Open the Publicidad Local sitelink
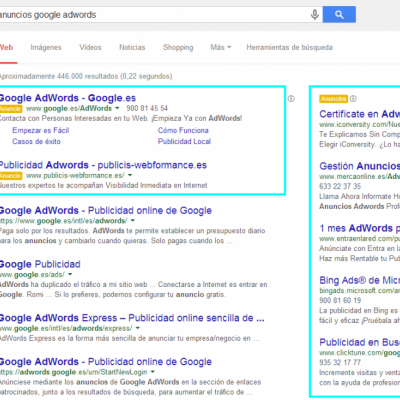 [184, 141]
